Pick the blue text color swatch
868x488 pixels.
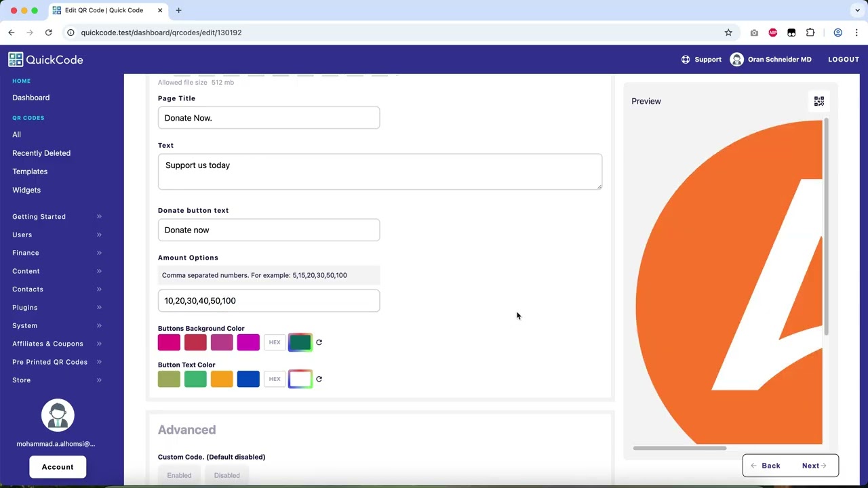248,379
